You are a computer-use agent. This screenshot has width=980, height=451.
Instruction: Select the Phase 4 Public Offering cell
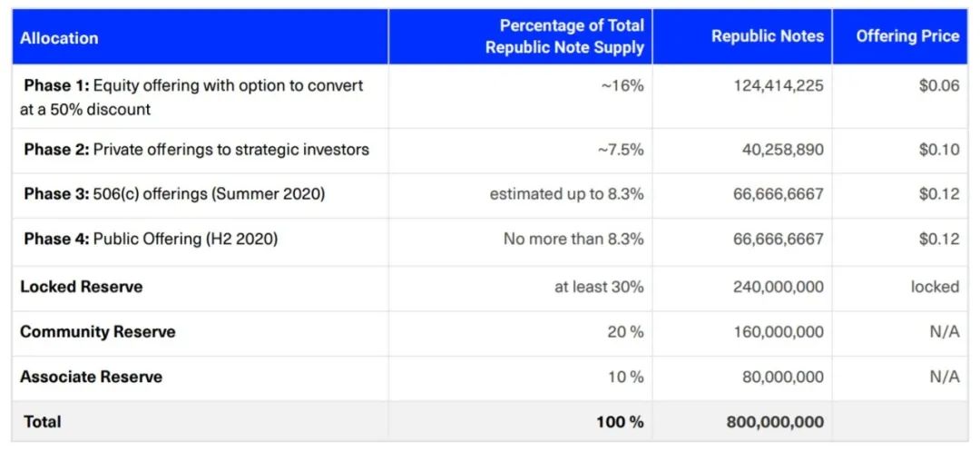click(x=151, y=240)
